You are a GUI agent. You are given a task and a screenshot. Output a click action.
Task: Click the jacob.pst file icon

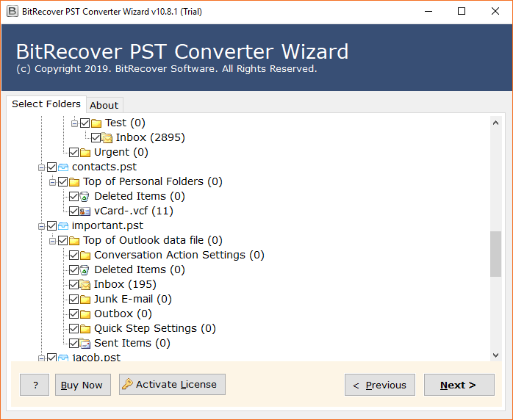pos(63,358)
